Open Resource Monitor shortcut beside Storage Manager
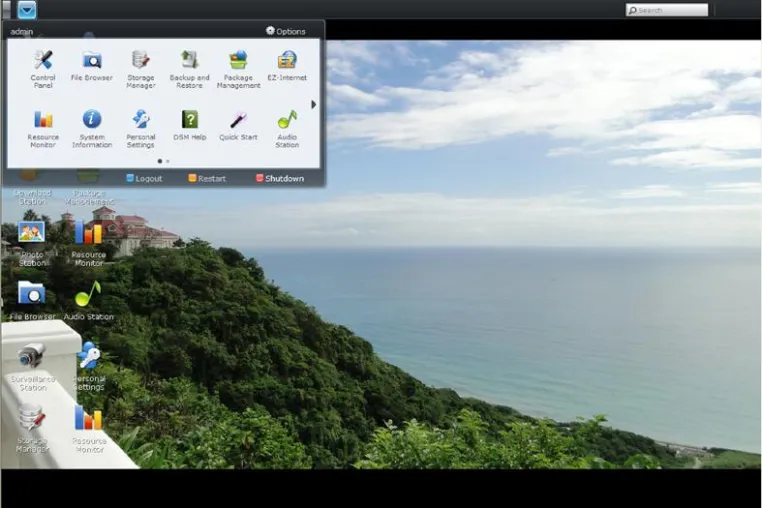 [x=89, y=429]
